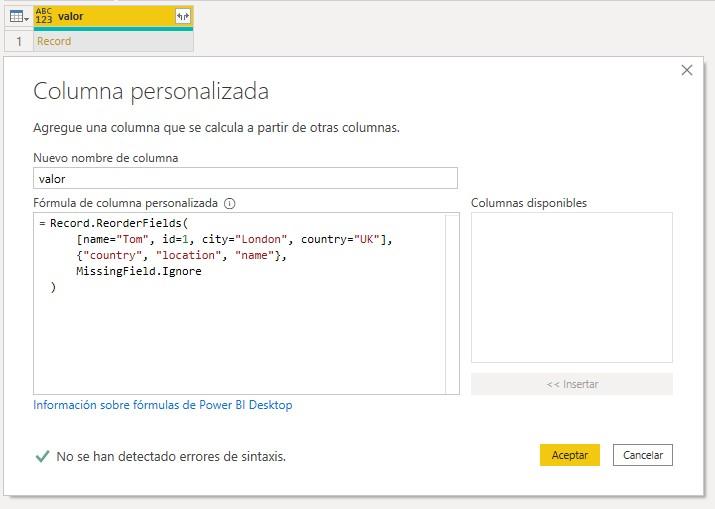Viewport: 715px width, 509px height.
Task: Click the << Insertar button
Action: (x=572, y=384)
